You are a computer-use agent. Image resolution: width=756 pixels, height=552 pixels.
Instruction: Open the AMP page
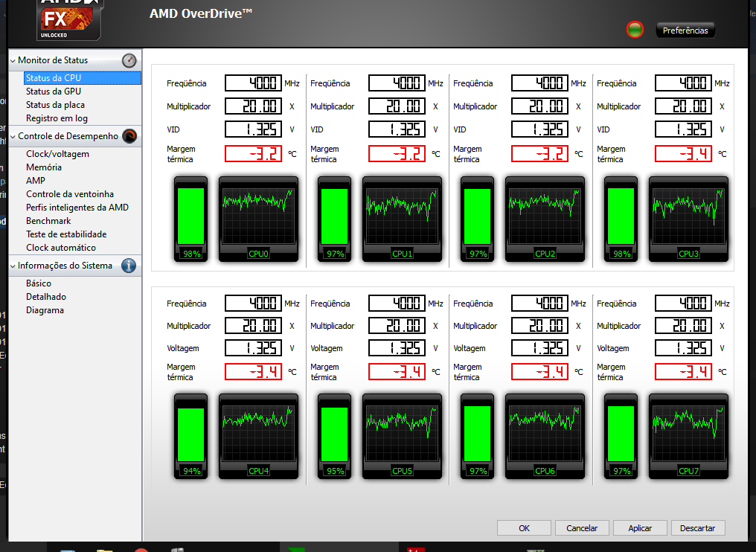36,180
